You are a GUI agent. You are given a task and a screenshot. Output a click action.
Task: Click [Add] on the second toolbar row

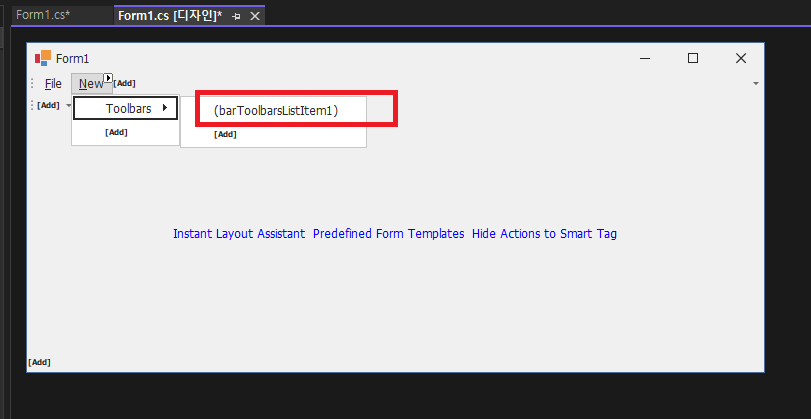point(49,106)
